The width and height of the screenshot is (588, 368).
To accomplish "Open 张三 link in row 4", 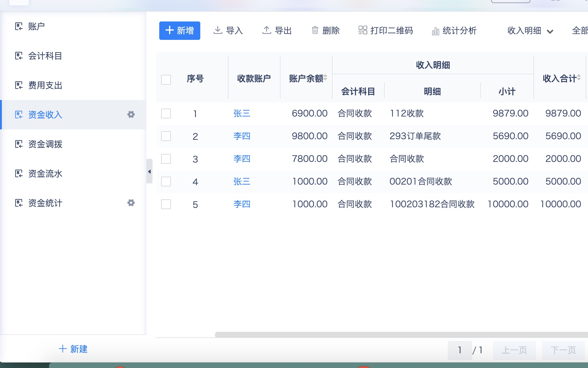I will pyautogui.click(x=242, y=182).
